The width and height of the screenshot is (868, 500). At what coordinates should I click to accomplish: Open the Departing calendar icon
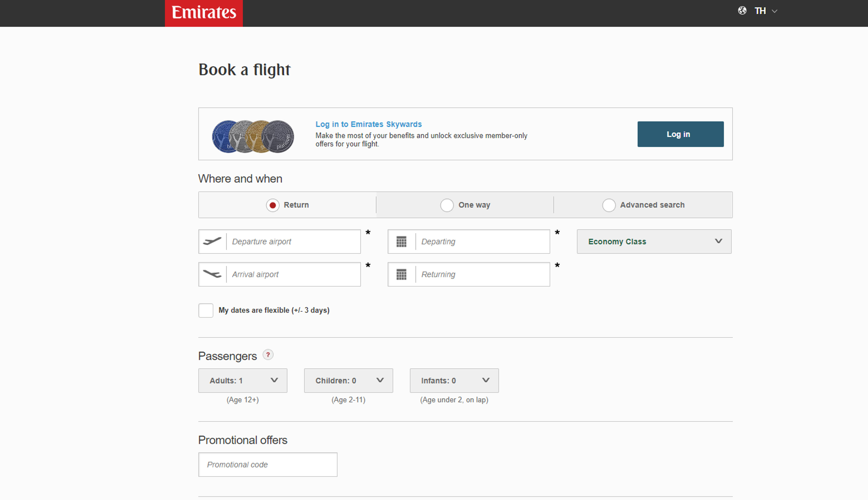(401, 241)
